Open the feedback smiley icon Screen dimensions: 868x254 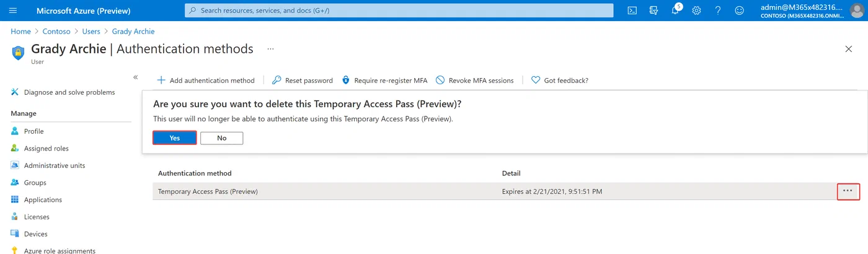click(739, 11)
